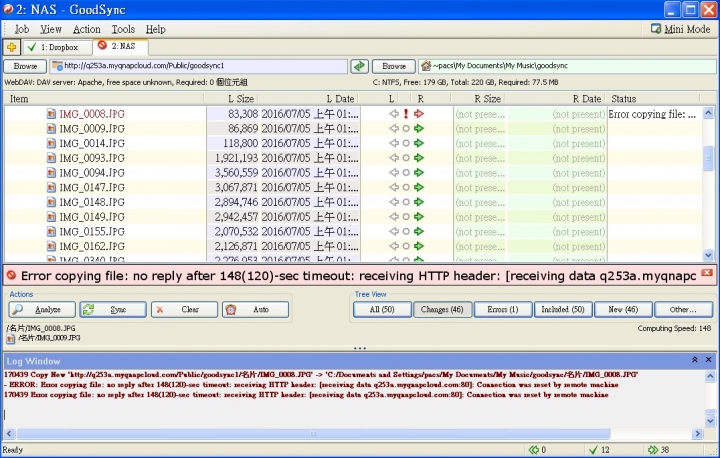Click file icon of IMG_0094.JPG

tap(51, 173)
